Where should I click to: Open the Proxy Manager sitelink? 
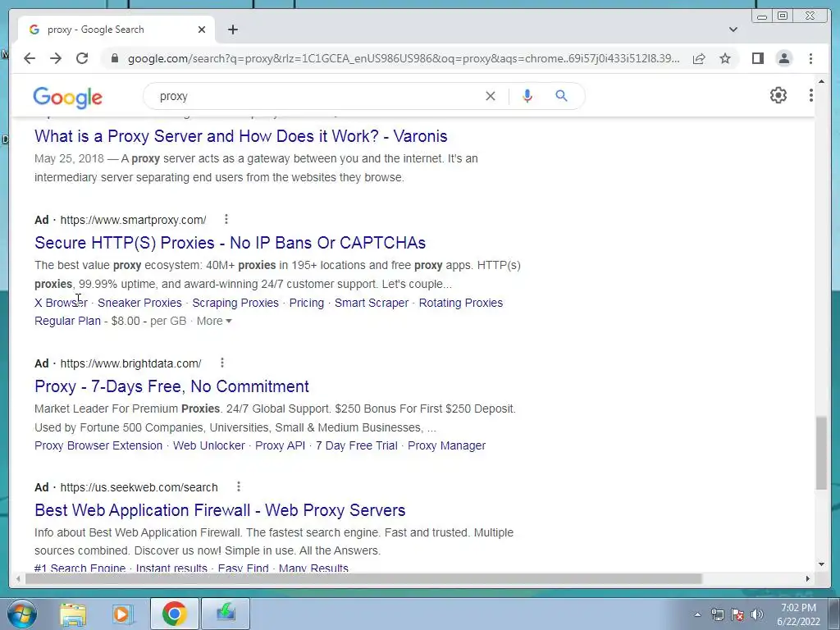[x=446, y=445]
